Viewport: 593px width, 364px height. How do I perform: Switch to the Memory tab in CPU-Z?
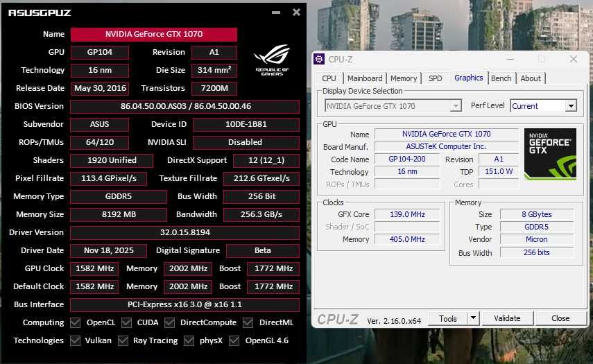click(404, 78)
